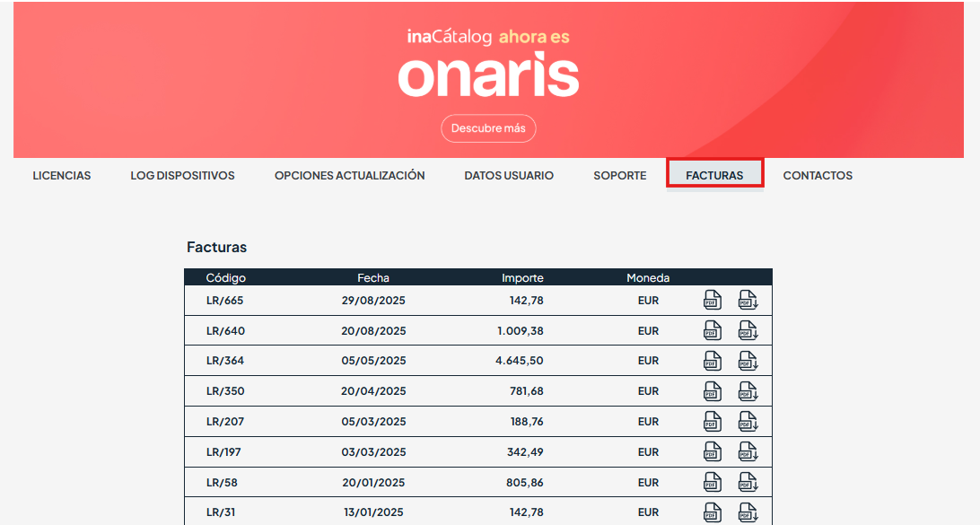The height and width of the screenshot is (525, 980).
Task: Select invoice code LR/58
Action: (x=222, y=483)
